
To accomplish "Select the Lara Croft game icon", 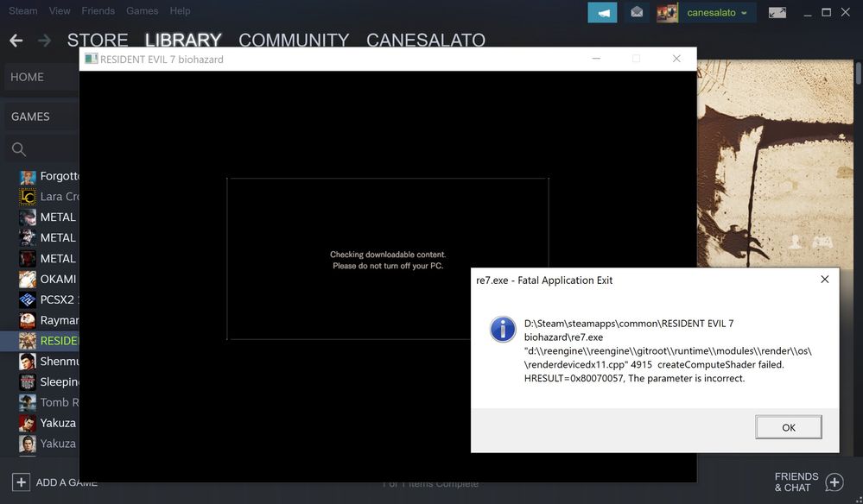I will [x=28, y=197].
